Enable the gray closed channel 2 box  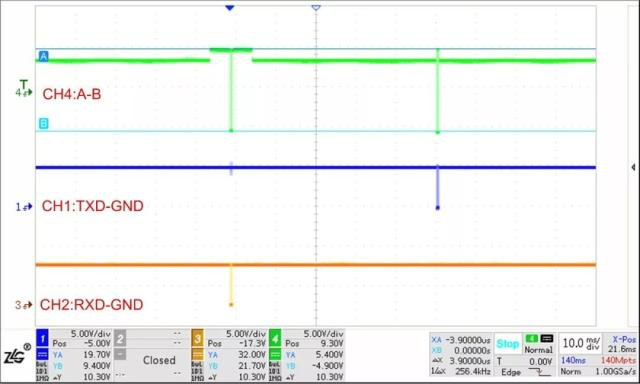click(120, 339)
